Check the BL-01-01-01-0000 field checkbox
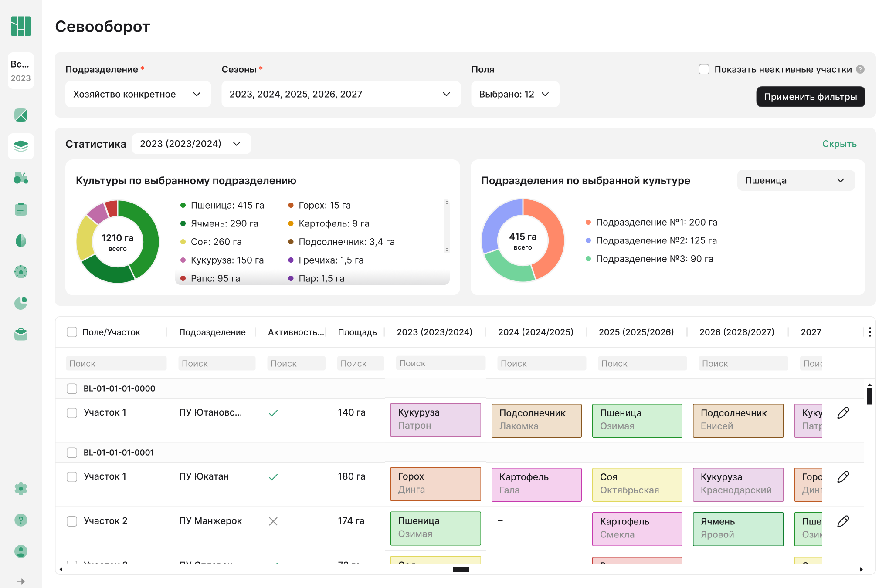The image size is (889, 588). pos(72,389)
